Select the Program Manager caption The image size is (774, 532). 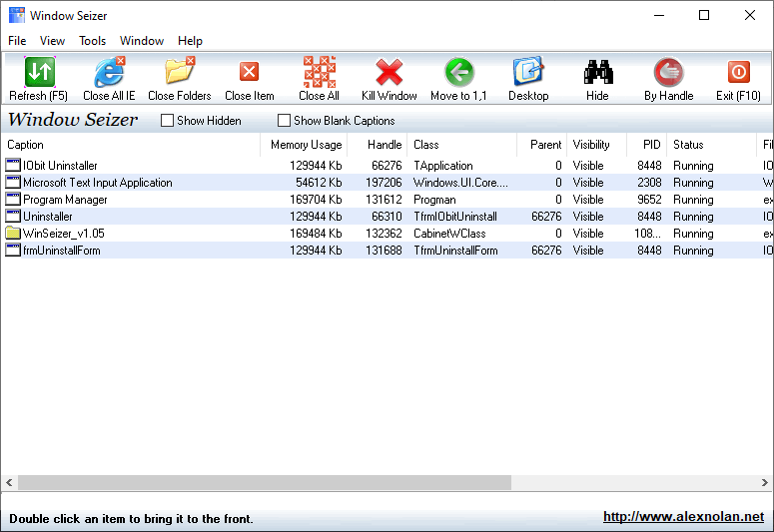tap(65, 200)
